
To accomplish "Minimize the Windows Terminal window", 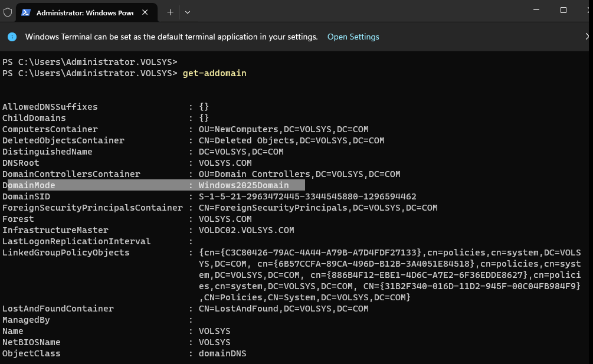I will [536, 11].
